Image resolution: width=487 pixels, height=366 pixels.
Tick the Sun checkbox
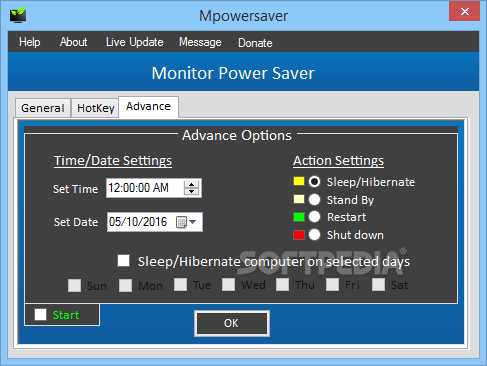pyautogui.click(x=74, y=286)
